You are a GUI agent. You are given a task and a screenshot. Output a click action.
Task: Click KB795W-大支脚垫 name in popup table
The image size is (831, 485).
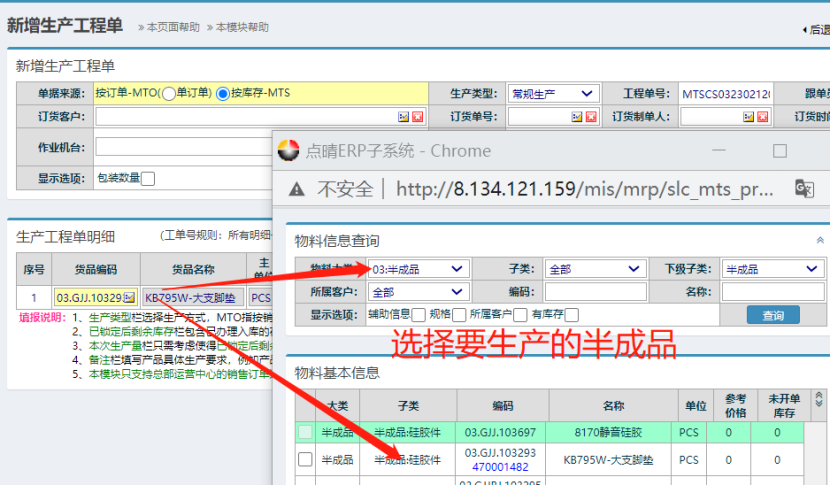pyautogui.click(x=608, y=460)
